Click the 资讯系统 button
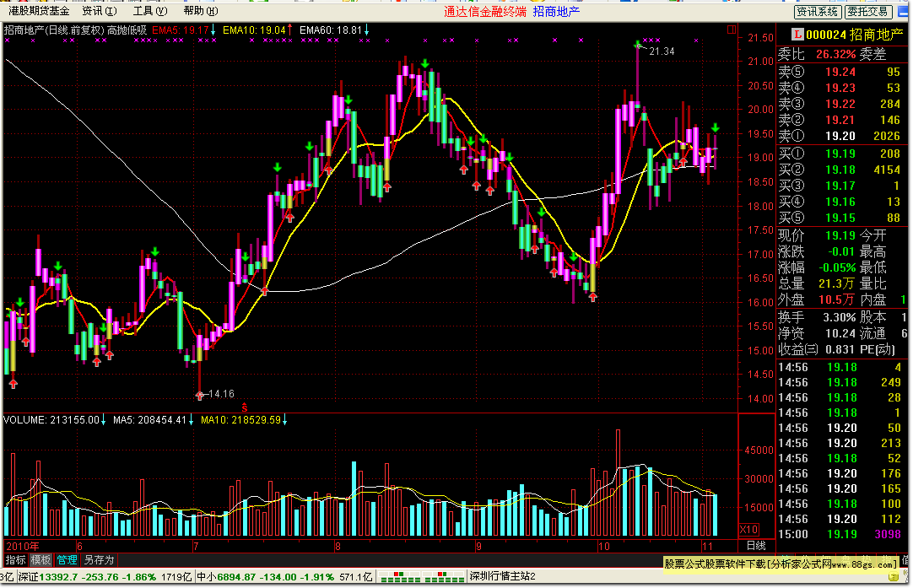Screen dimensions: 913x588 coord(817,11)
